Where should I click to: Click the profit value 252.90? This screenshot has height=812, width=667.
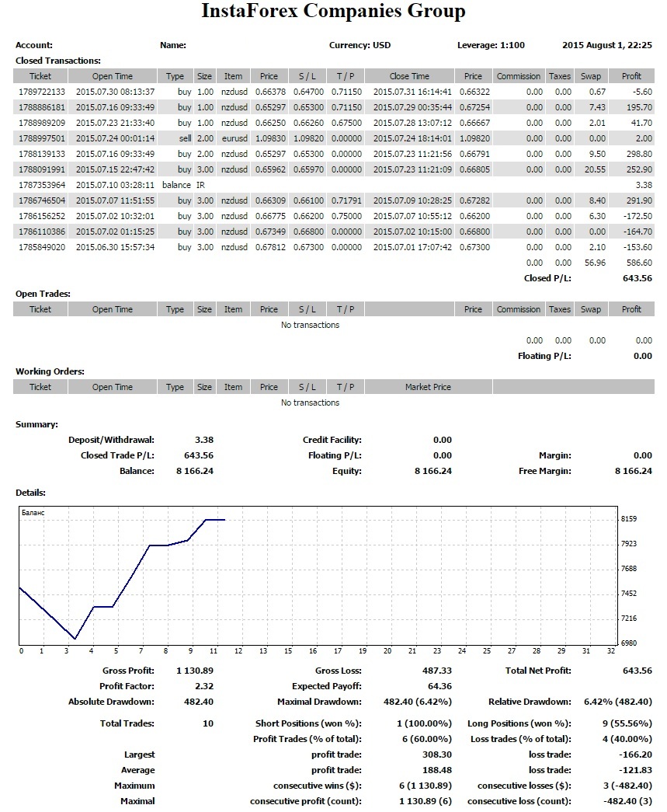639,169
